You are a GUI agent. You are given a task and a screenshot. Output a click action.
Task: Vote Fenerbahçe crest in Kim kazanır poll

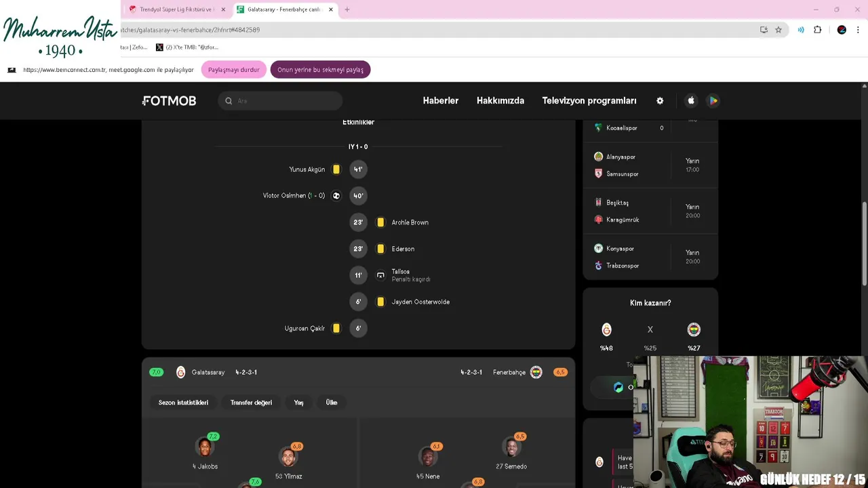694,329
